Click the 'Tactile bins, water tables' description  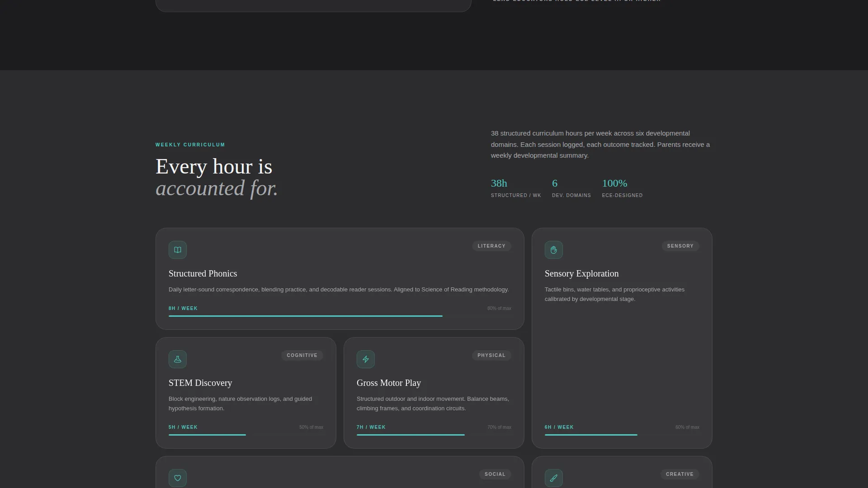(x=614, y=295)
